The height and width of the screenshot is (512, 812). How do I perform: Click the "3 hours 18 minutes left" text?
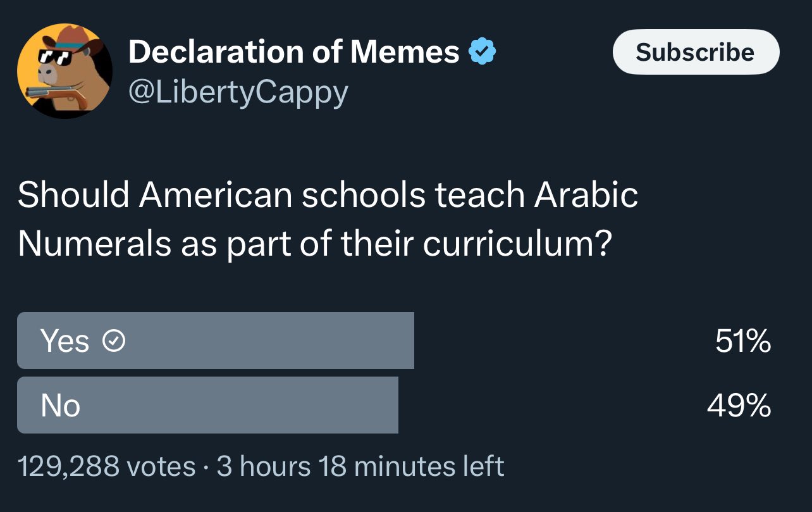[360, 467]
